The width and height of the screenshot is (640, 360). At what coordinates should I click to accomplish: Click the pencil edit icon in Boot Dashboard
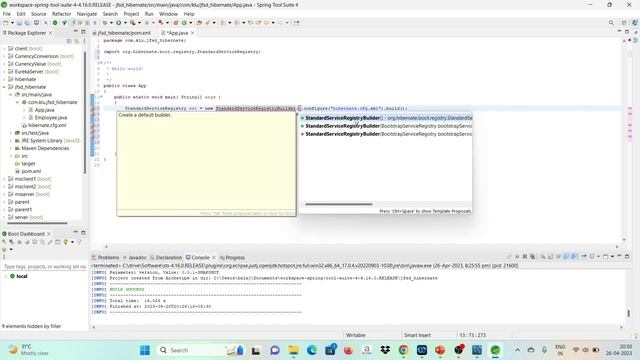point(50,242)
